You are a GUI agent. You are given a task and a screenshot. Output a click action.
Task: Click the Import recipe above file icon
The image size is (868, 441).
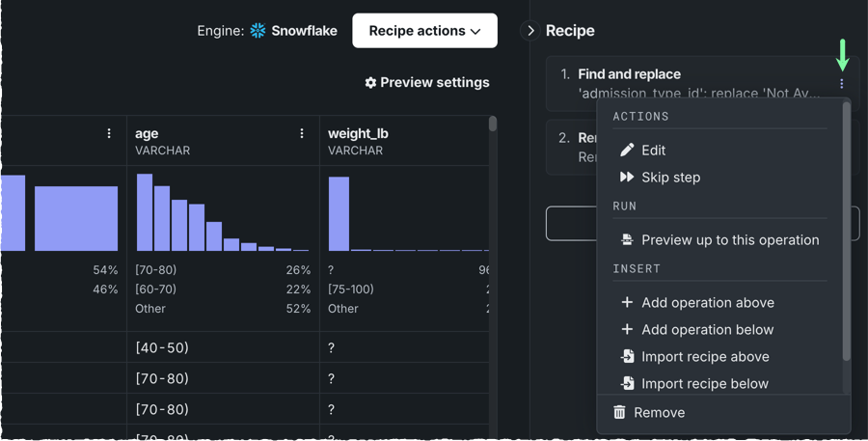(x=627, y=356)
